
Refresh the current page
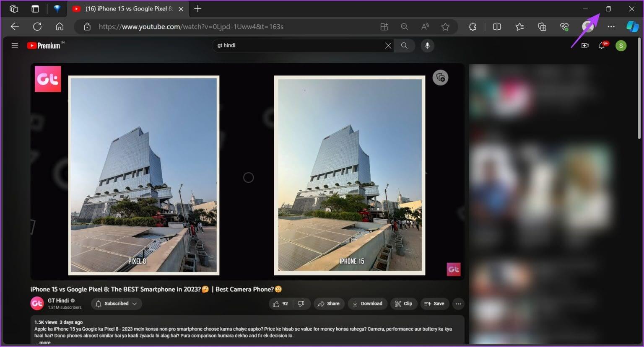[37, 27]
